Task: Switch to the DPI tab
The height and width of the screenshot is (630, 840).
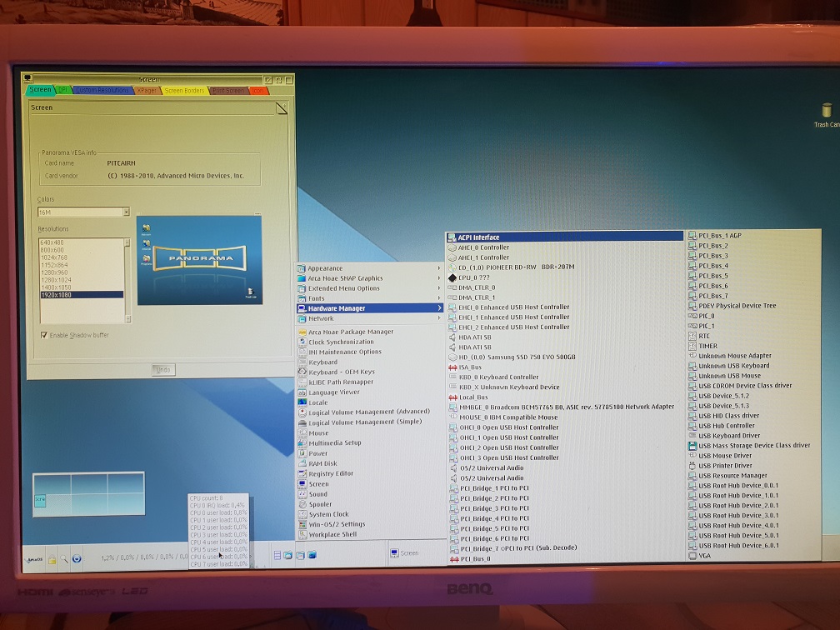Action: click(63, 90)
